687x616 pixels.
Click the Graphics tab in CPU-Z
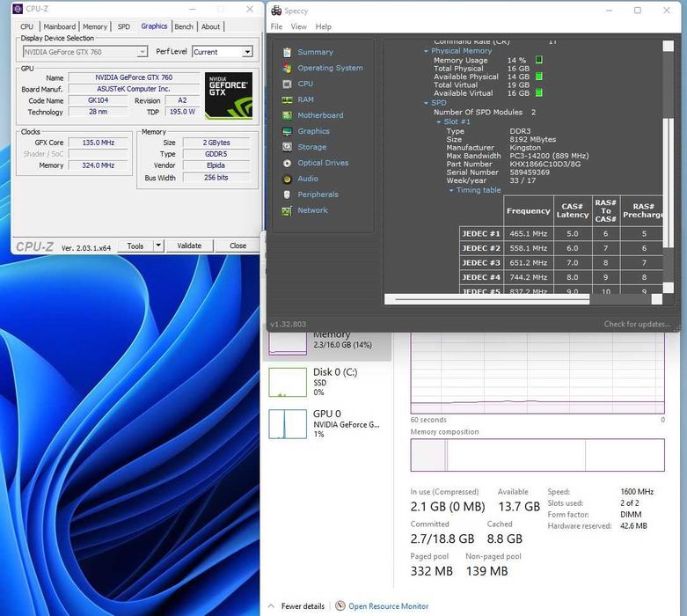pos(154,26)
